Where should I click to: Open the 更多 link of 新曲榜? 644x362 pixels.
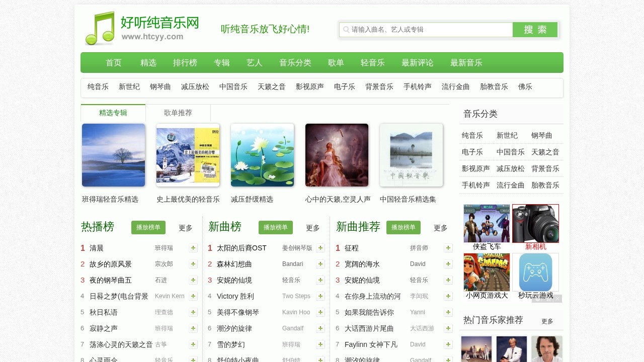tap(312, 227)
